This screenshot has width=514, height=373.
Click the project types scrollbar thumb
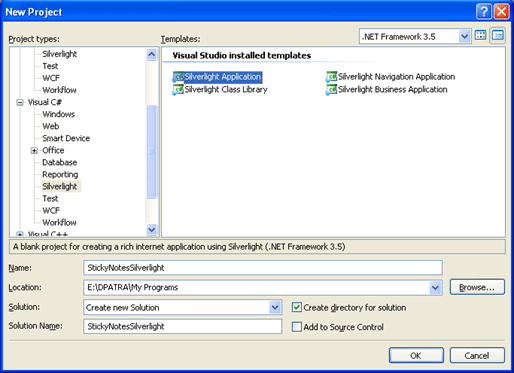coord(152,151)
